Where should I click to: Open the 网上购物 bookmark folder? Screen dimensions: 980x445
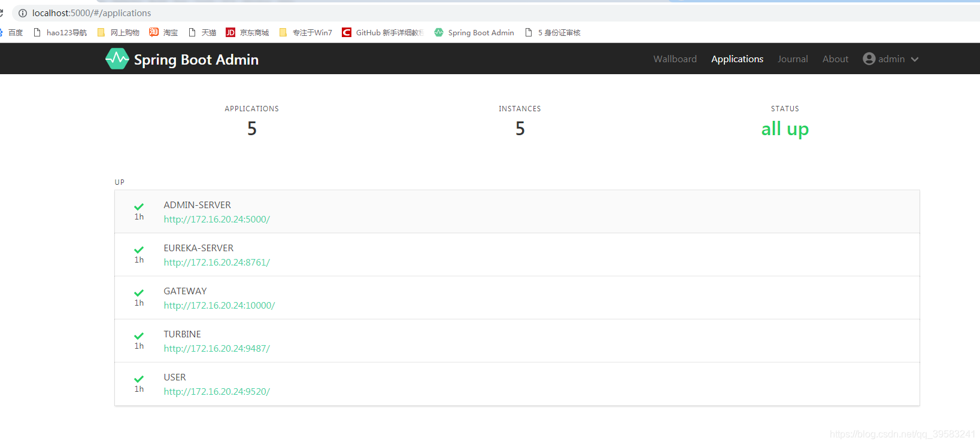click(118, 32)
